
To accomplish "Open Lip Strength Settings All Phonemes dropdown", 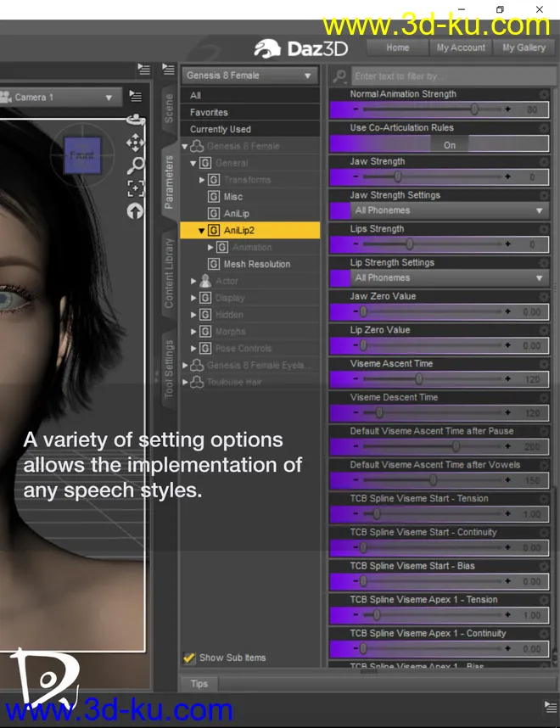I will [x=449, y=277].
